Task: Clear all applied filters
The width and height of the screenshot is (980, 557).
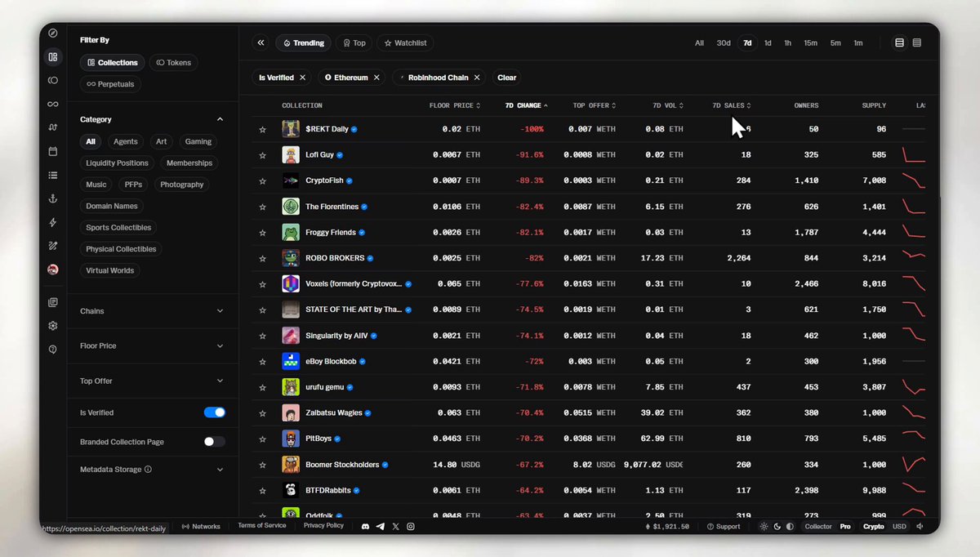Action: [x=507, y=78]
